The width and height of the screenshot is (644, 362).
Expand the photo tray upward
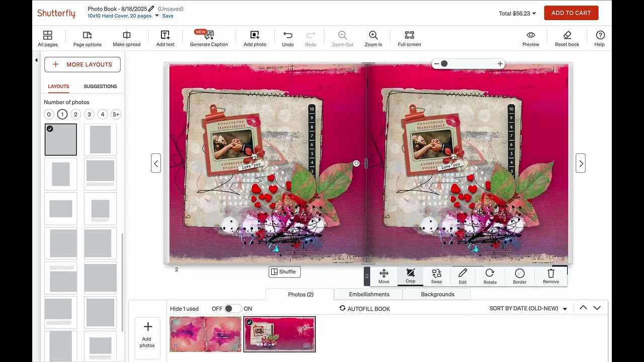583,308
